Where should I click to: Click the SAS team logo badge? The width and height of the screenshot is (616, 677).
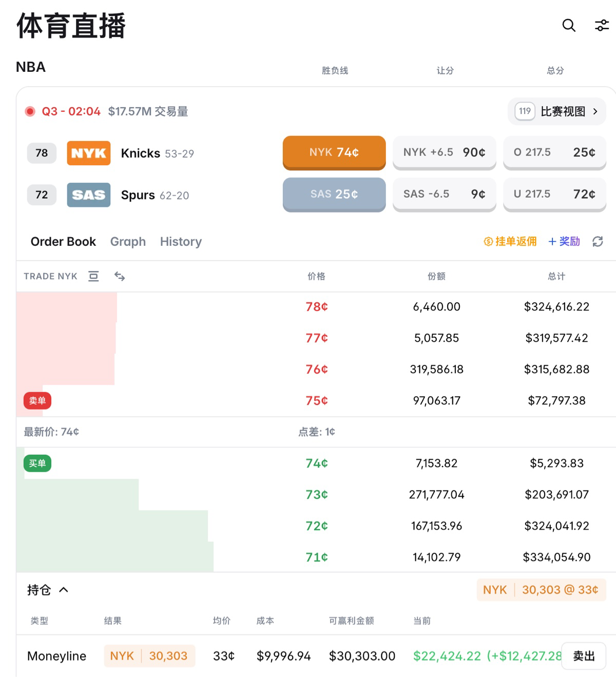[89, 195]
